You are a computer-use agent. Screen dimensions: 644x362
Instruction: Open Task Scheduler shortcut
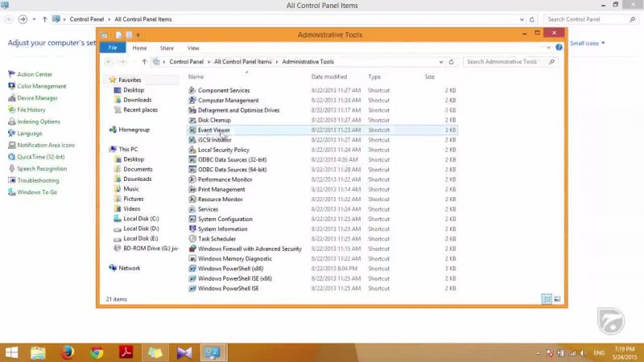coord(217,239)
